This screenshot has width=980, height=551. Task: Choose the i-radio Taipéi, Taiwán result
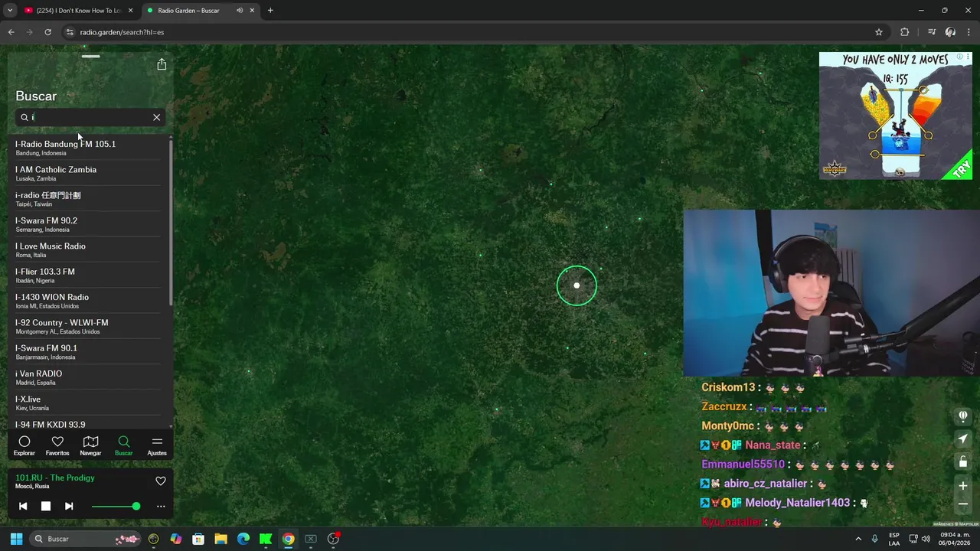88,199
